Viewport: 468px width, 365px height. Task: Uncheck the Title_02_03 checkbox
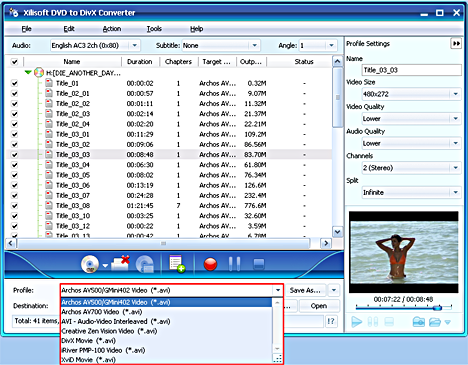14,114
